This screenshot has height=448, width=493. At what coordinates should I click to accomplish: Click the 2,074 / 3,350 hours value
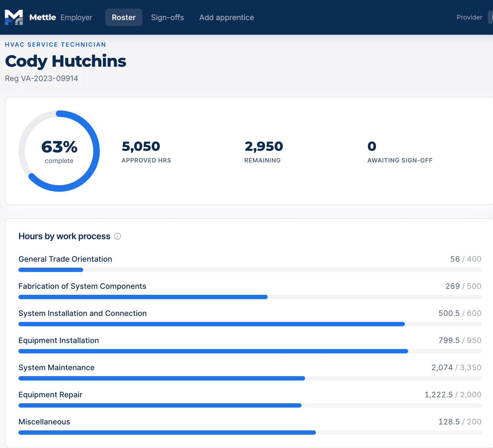tap(456, 367)
